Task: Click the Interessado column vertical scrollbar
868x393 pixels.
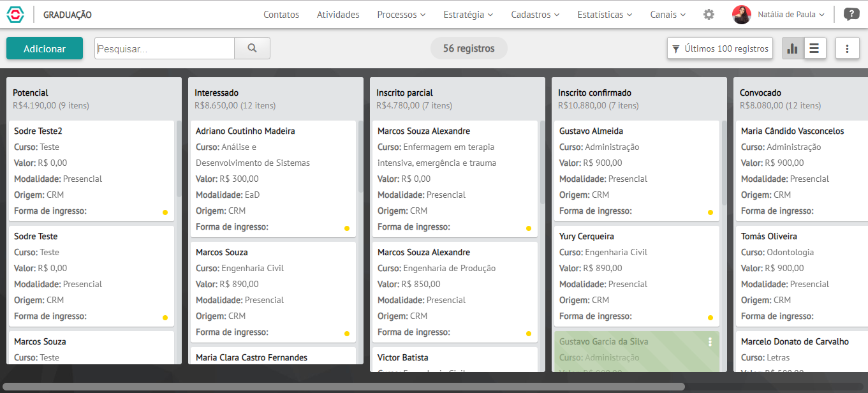Action: pos(360,156)
